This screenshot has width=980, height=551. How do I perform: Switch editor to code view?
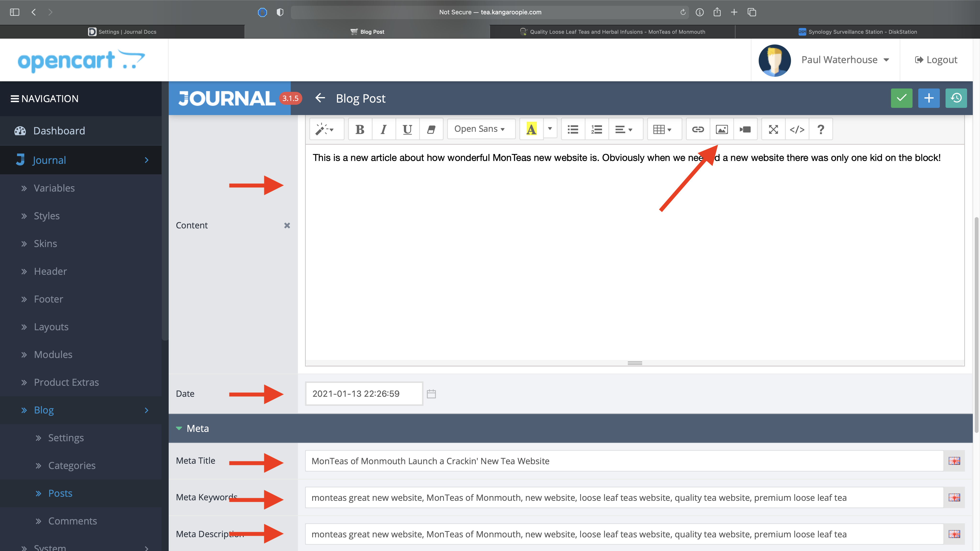pos(797,129)
